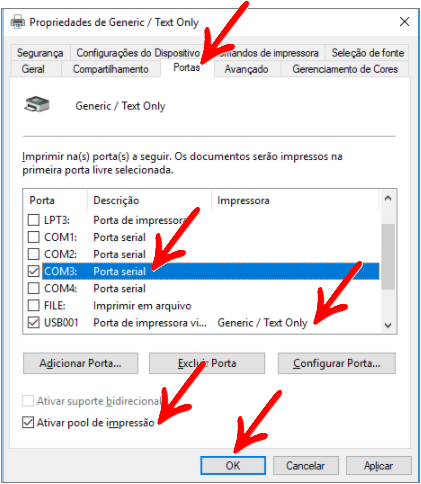This screenshot has height=484, width=421.
Task: Click the Configurar Porta... button
Action: click(337, 363)
